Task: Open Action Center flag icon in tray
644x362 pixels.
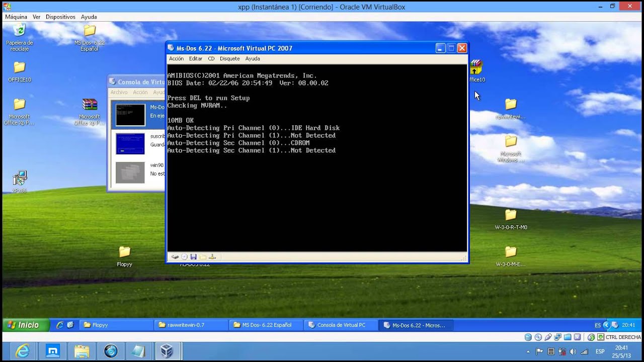Action: (540, 351)
